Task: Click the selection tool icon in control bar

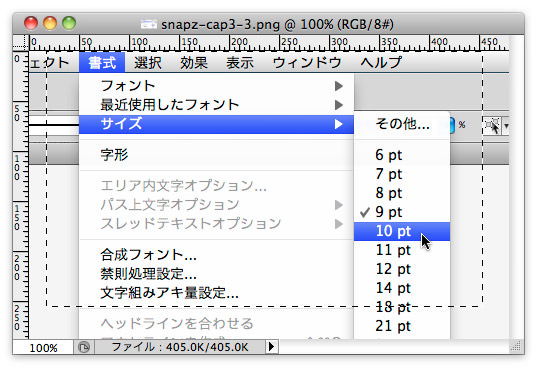Action: tap(492, 126)
